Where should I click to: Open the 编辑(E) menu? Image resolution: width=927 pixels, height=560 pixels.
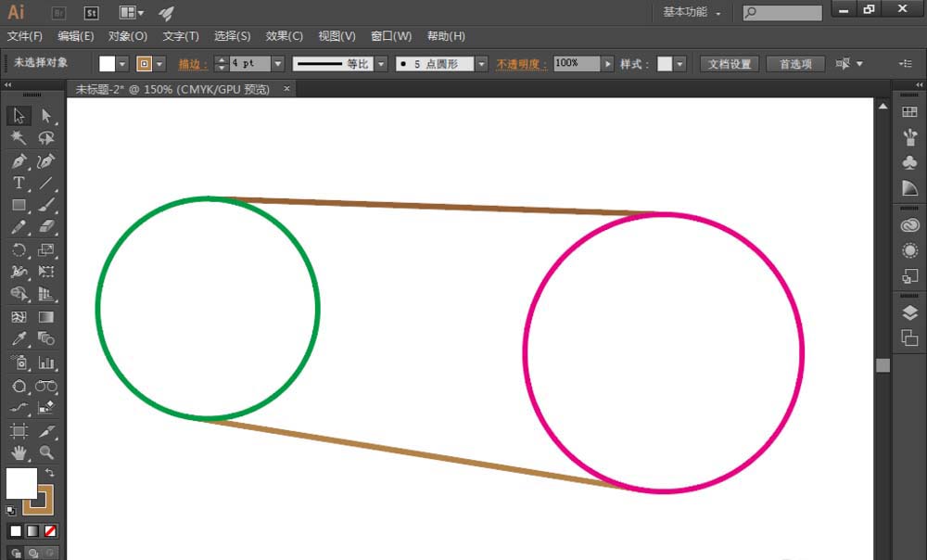tap(76, 36)
